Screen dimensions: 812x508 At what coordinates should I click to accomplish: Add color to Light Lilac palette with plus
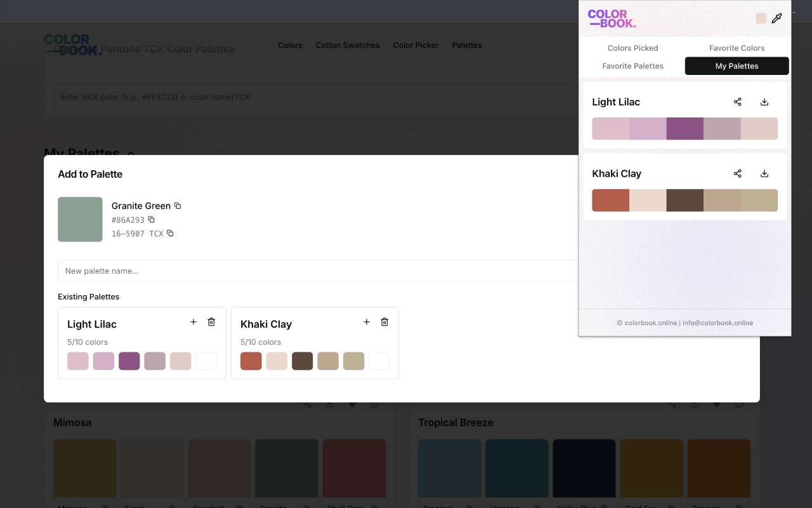click(x=193, y=322)
